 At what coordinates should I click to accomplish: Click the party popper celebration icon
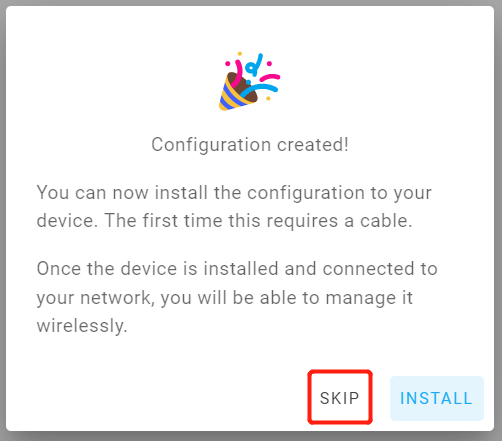click(x=249, y=81)
